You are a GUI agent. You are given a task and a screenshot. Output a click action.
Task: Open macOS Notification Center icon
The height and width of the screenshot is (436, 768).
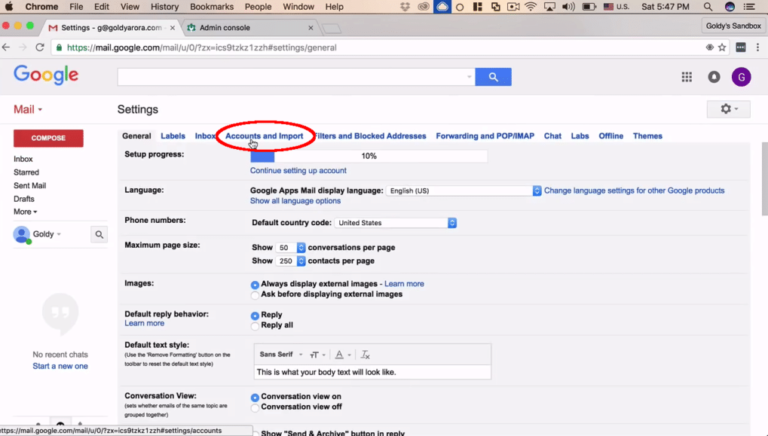[x=749, y=7]
